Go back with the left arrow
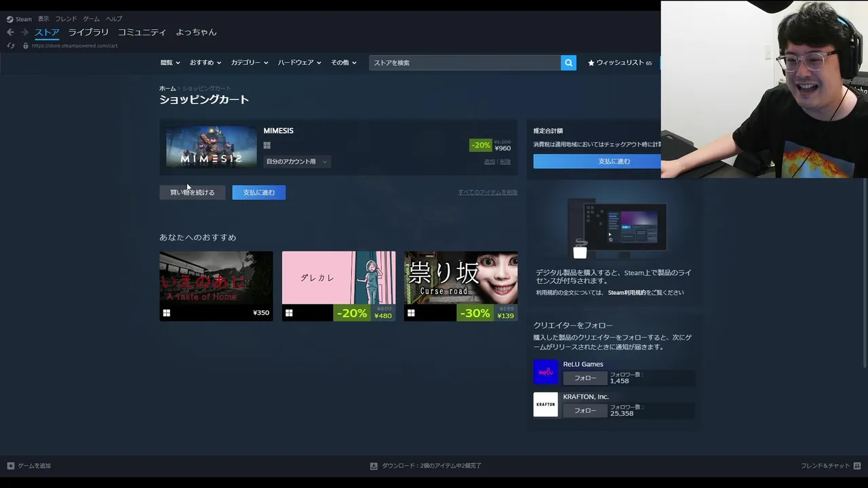The image size is (868, 488). 10,32
